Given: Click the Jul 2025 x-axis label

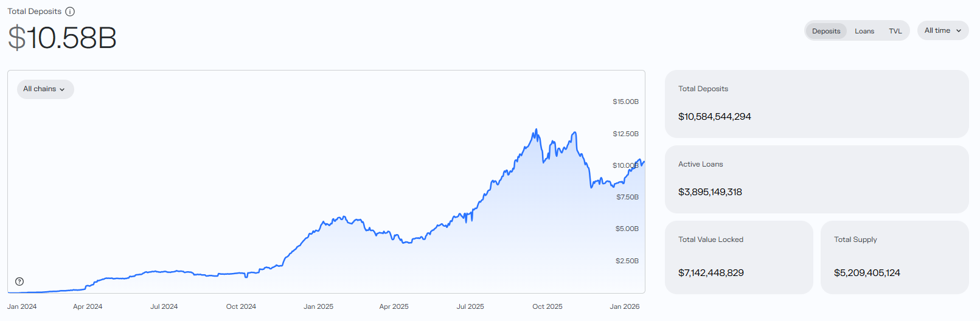Looking at the screenshot, I should coord(470,306).
